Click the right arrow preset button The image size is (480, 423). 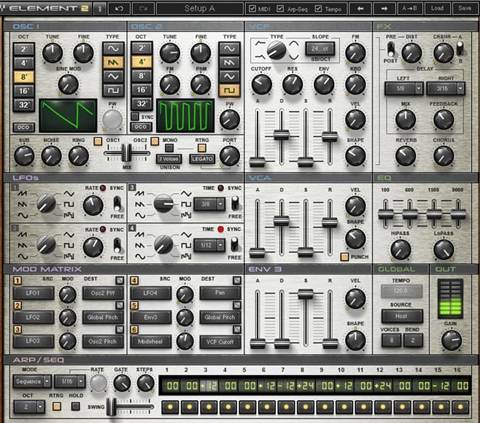coord(384,8)
